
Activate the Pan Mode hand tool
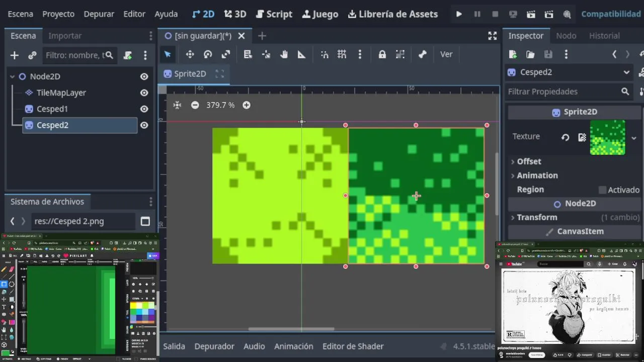(x=284, y=54)
